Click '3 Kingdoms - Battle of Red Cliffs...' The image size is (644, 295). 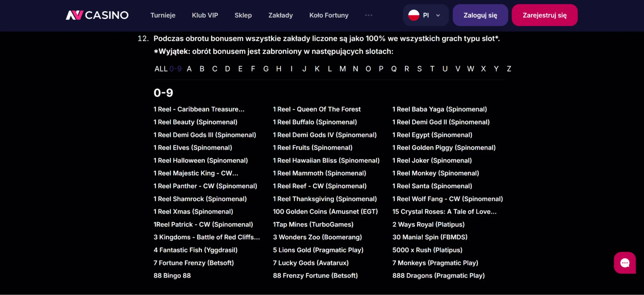pyautogui.click(x=207, y=237)
